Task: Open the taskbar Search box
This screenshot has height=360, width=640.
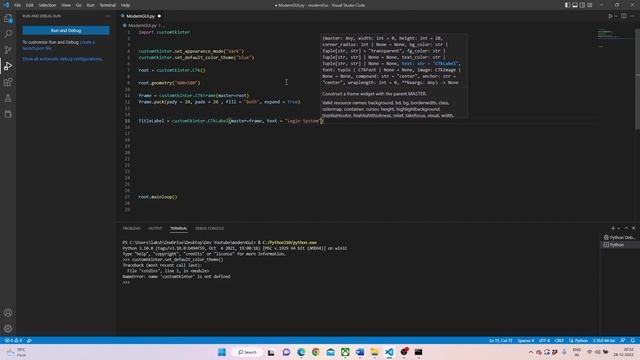Action: (247, 352)
